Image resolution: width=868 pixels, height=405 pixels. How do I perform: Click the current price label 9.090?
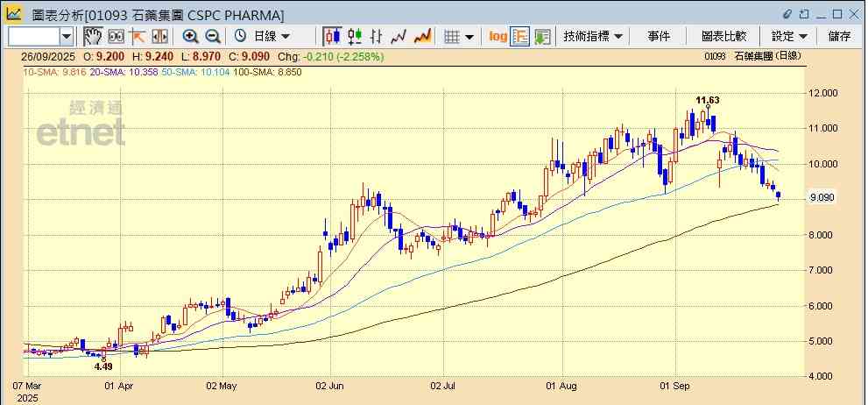tap(822, 198)
